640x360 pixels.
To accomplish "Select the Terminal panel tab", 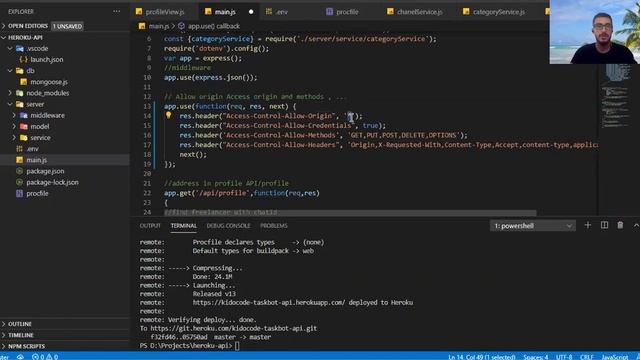I will pos(184,226).
